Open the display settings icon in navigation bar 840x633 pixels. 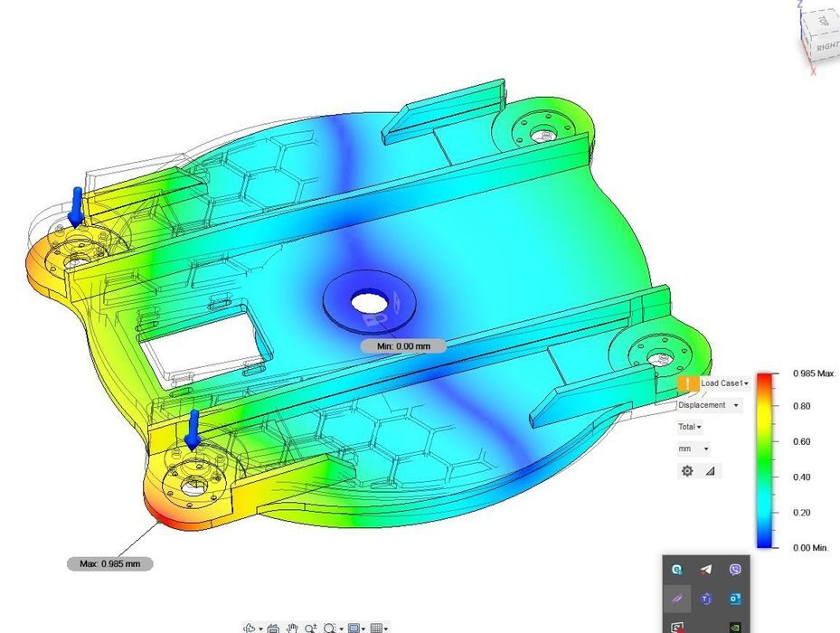pyautogui.click(x=355, y=627)
